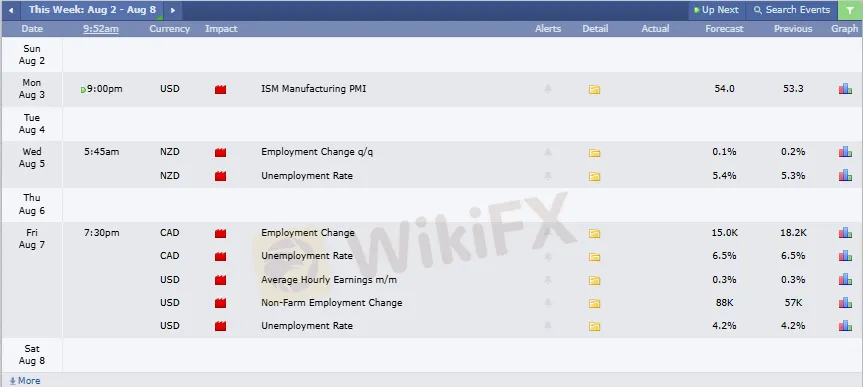863x387 pixels.
Task: Click forecast value 54.0
Action: 724,89
